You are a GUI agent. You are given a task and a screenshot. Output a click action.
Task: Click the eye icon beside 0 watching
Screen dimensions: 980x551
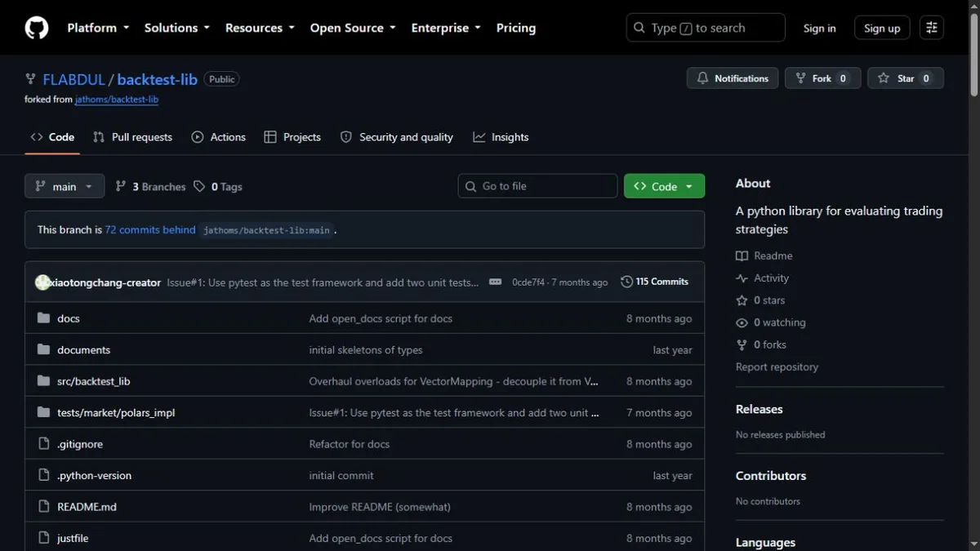click(x=742, y=322)
